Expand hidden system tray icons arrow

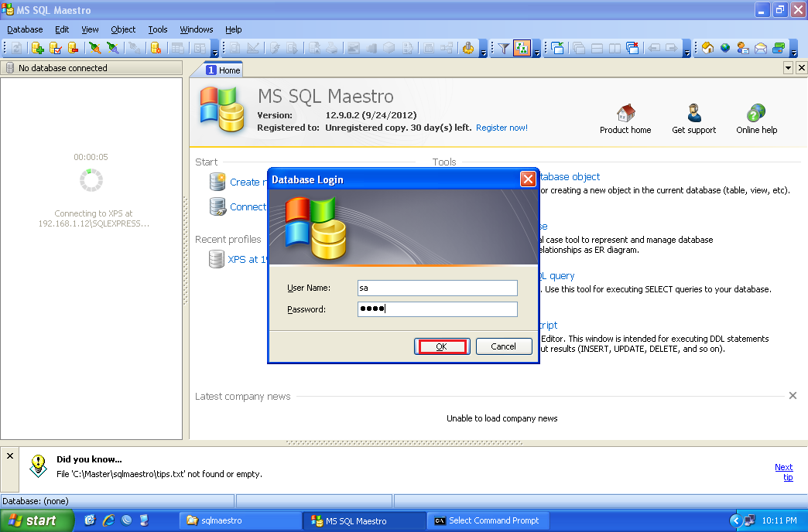(735, 520)
